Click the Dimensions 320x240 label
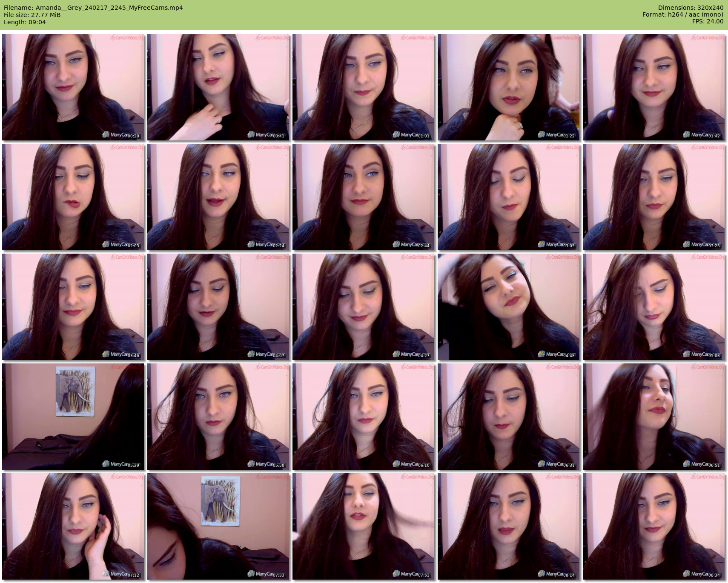This screenshot has height=583, width=728. click(691, 8)
